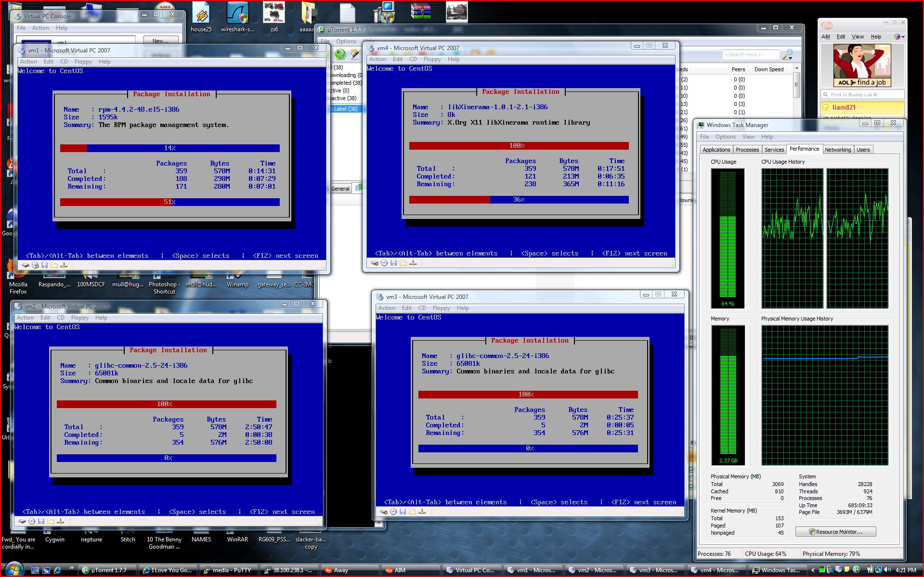Open the Networking tab in Task Manager

[x=837, y=150]
